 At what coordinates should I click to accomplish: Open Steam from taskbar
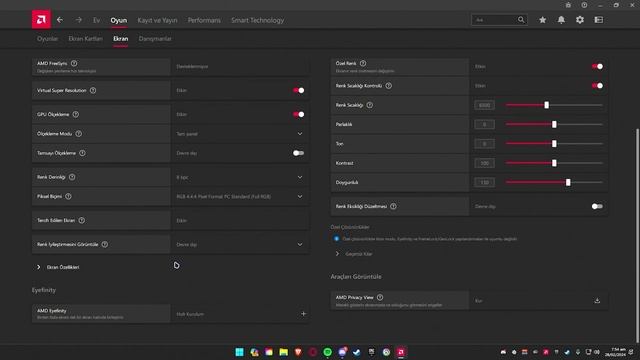coord(357,352)
